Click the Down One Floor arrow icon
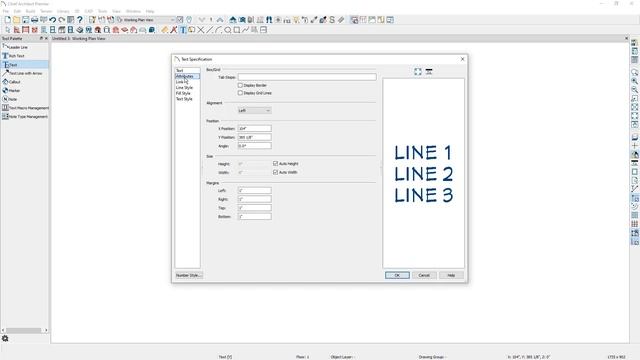Screen dimensions: 640x360 click(x=202, y=20)
